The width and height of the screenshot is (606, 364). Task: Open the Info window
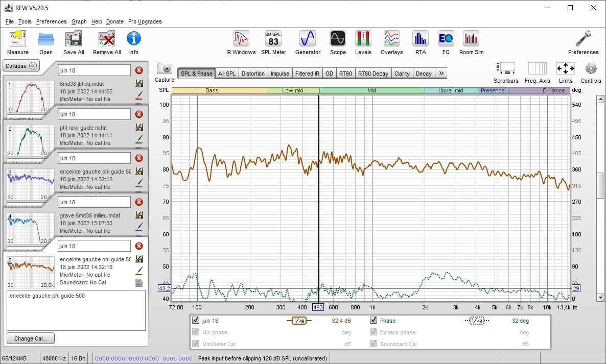(x=134, y=39)
